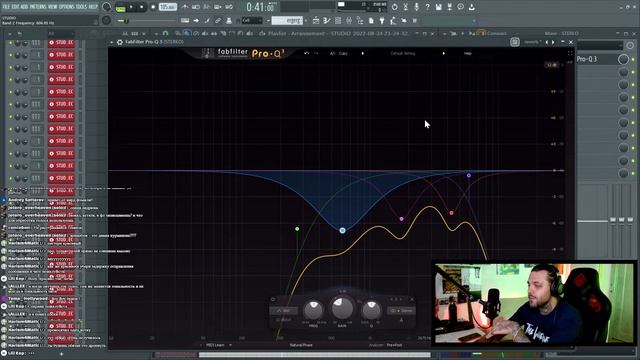Toggle the Pro-Q 3 slot enable LED
The height and width of the screenshot is (360, 640).
(x=633, y=60)
